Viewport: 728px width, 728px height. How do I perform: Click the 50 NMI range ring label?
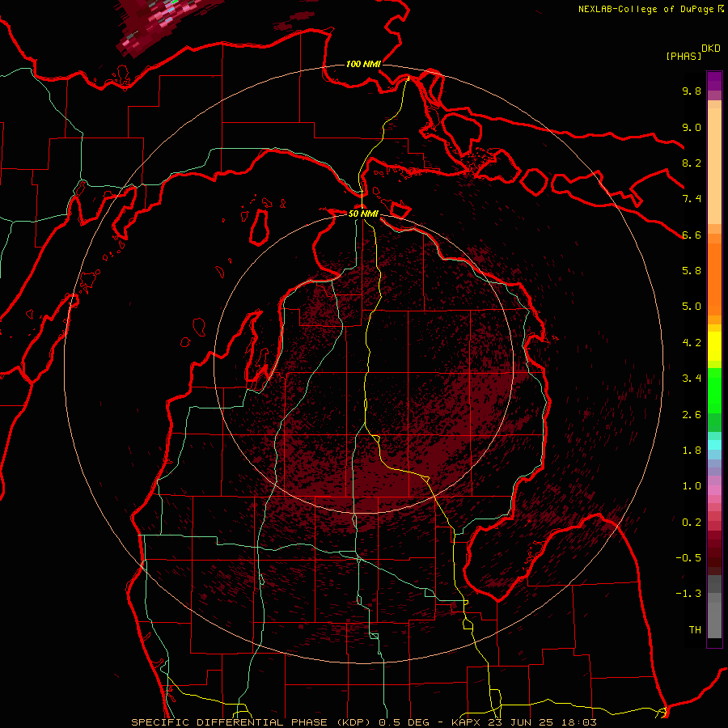tap(363, 214)
